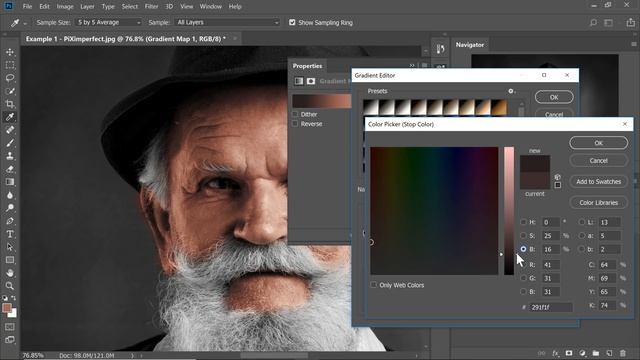Select the Clone Stamp tool
The height and width of the screenshot is (360, 640).
[x=10, y=156]
